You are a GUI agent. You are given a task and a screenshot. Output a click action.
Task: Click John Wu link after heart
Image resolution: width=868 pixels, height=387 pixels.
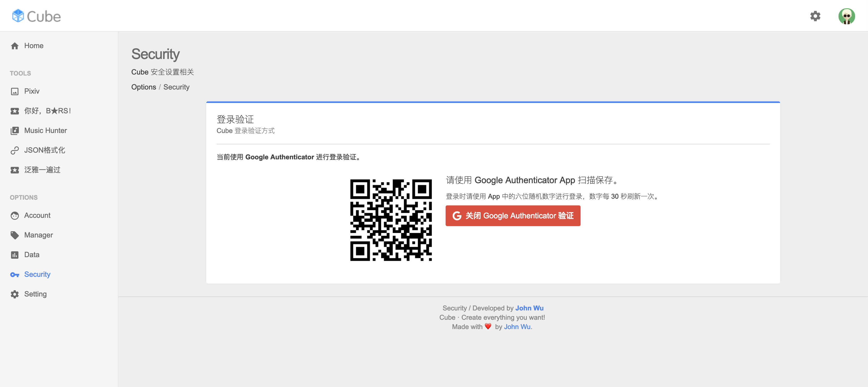(x=517, y=327)
